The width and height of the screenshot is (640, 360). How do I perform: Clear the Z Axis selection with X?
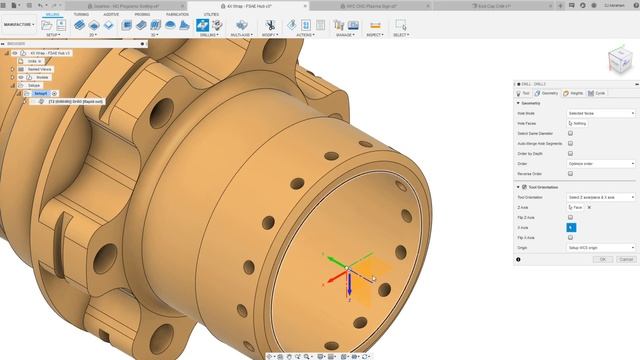[x=589, y=207]
